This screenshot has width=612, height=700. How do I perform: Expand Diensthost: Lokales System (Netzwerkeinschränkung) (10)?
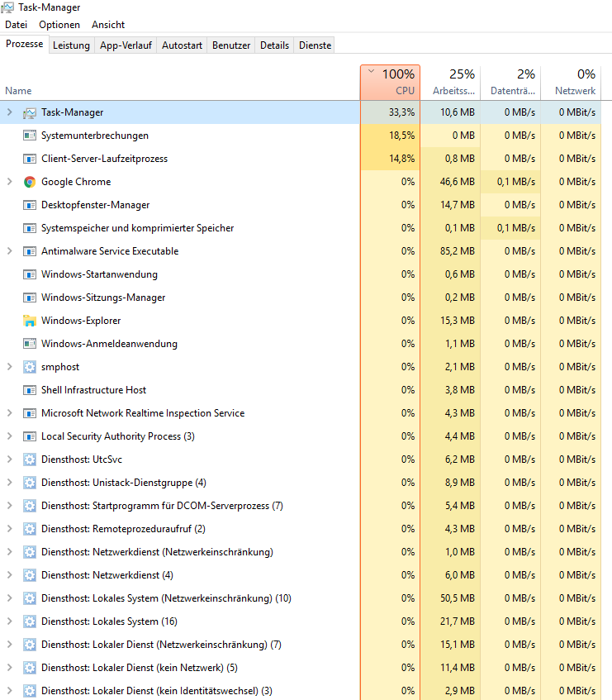click(x=9, y=598)
